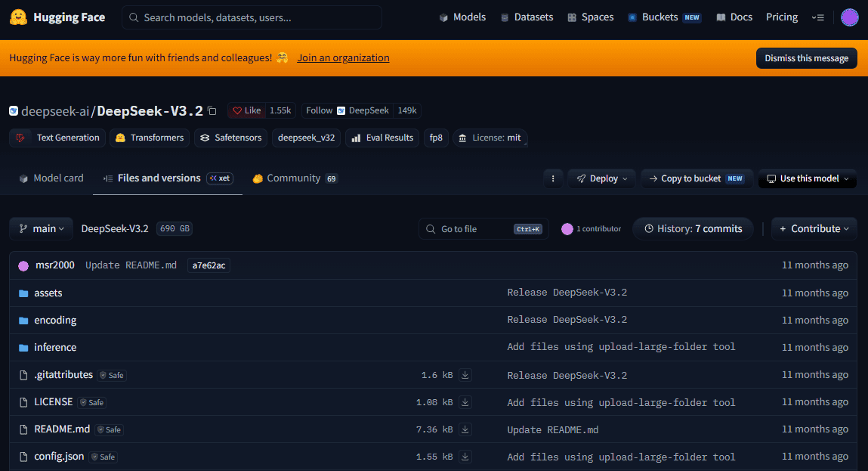Click Safe badge next to README.md
The height and width of the screenshot is (471, 868).
click(109, 429)
